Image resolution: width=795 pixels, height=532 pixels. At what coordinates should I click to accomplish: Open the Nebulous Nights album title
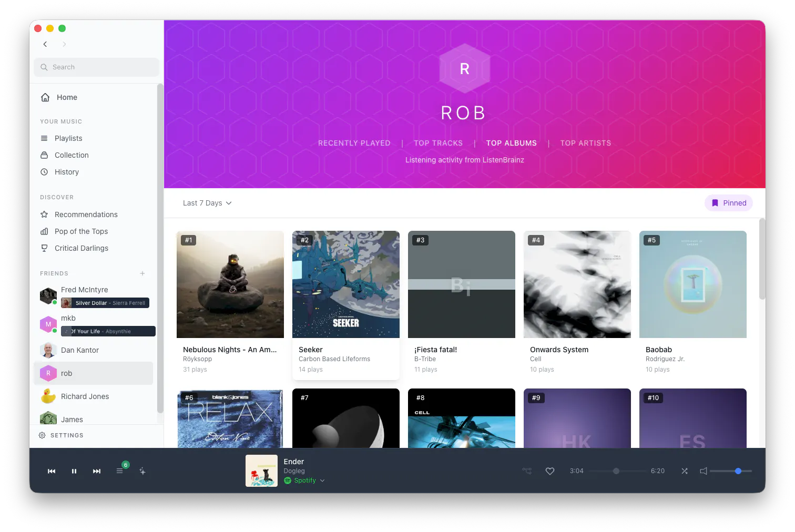(x=230, y=350)
